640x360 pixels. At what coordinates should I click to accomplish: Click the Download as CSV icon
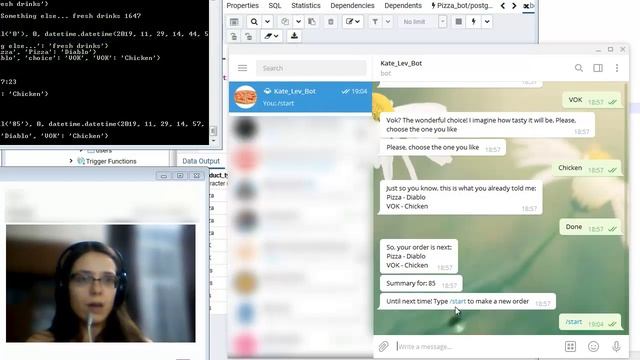(x=294, y=36)
